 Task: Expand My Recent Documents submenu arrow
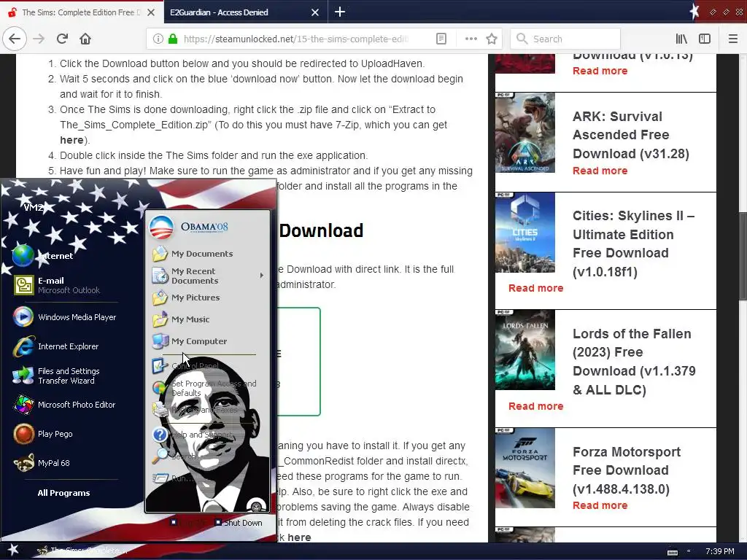pyautogui.click(x=262, y=275)
